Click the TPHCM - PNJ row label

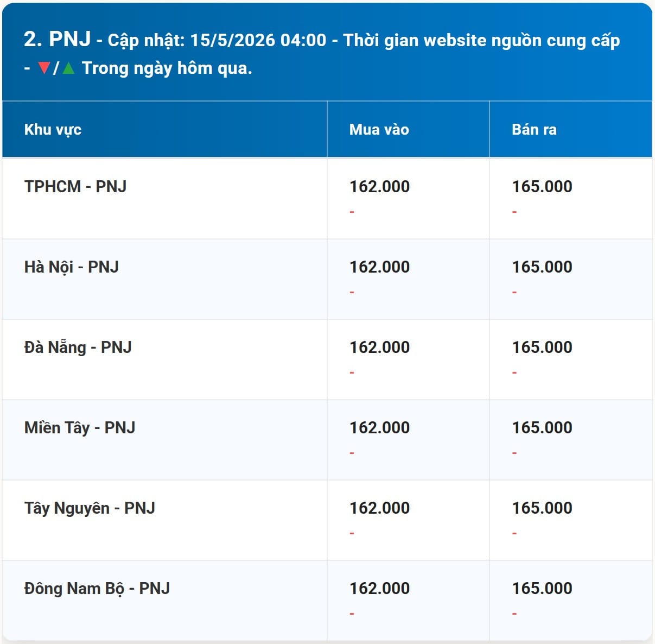(x=75, y=186)
